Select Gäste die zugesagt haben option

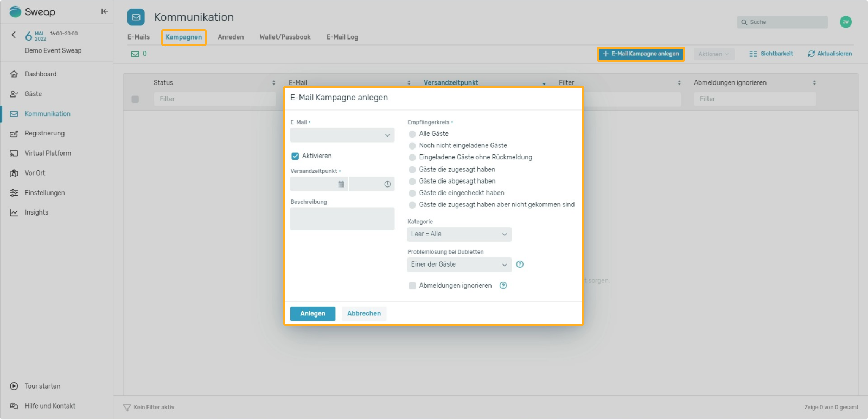tap(412, 170)
